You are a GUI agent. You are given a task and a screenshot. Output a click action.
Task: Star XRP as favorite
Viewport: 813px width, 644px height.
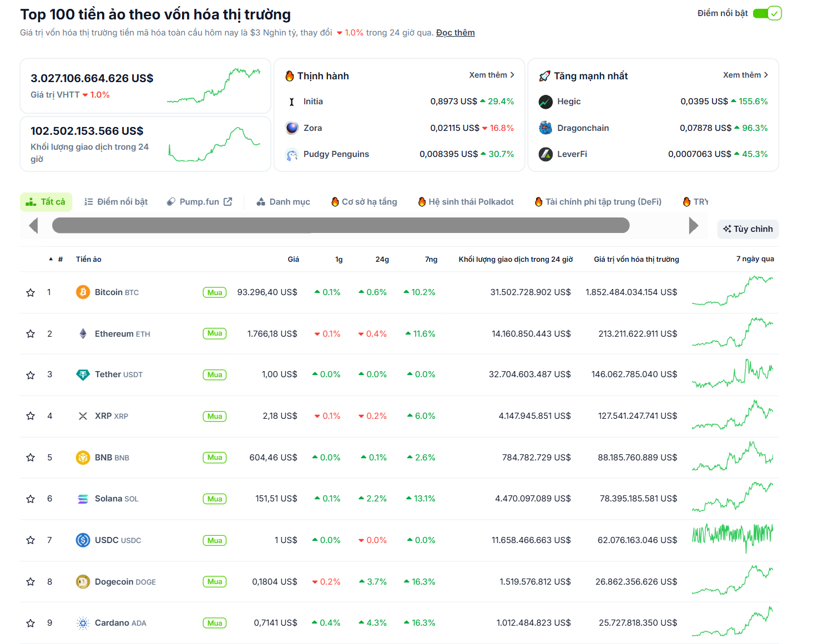click(x=31, y=416)
